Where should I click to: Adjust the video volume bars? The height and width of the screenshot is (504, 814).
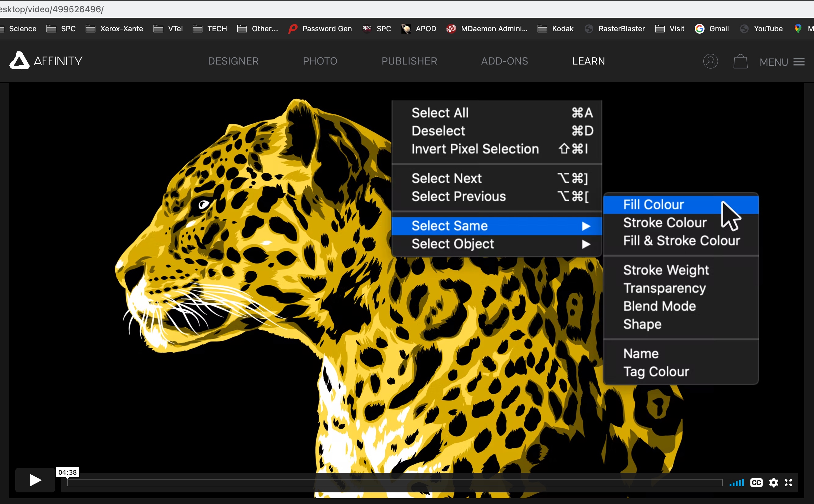pos(736,483)
